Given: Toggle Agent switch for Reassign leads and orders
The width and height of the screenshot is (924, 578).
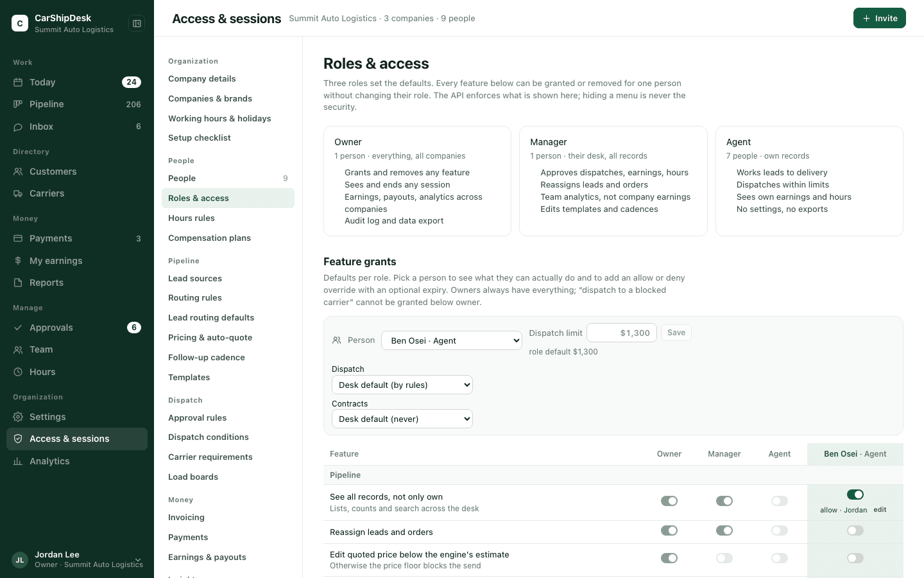Looking at the screenshot, I should (x=780, y=530).
